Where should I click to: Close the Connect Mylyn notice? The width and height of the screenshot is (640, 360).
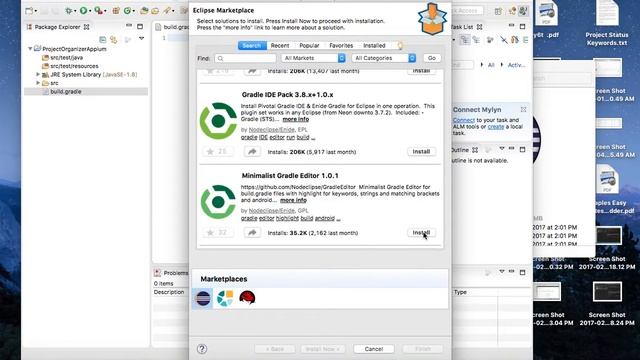coord(523,109)
